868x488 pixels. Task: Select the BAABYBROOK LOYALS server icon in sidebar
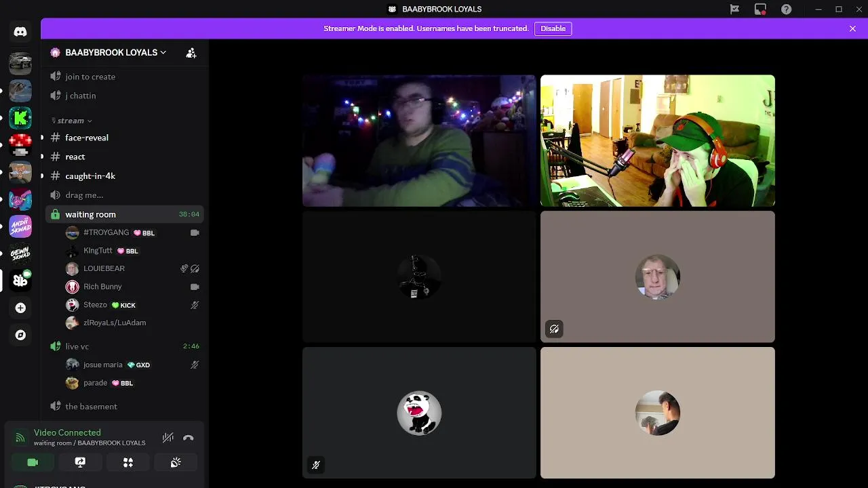tap(20, 281)
